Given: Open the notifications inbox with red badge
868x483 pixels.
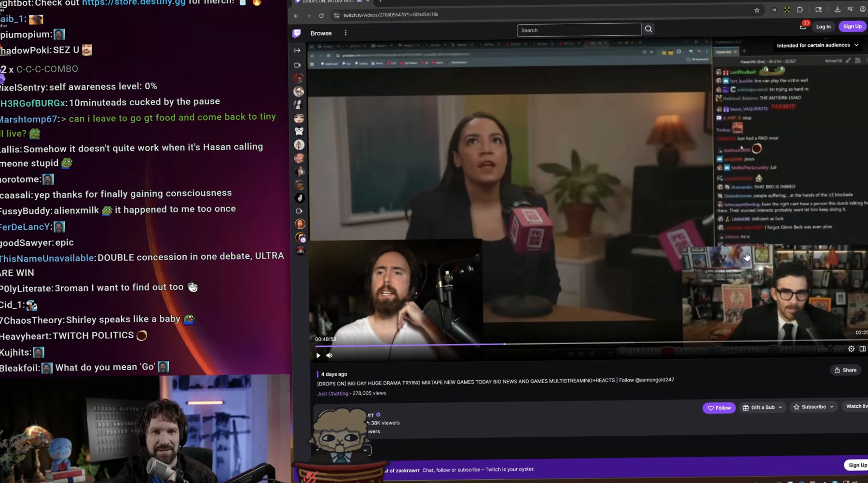Looking at the screenshot, I should coord(803,26).
